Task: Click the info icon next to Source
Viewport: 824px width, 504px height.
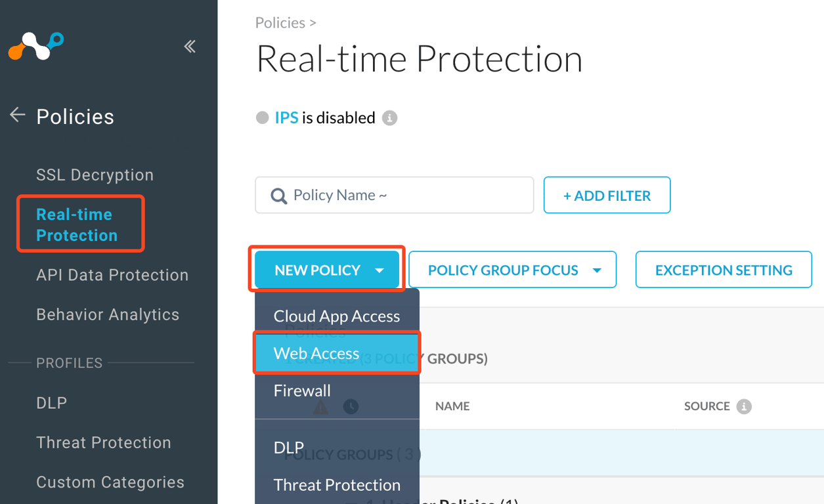Action: coord(743,406)
